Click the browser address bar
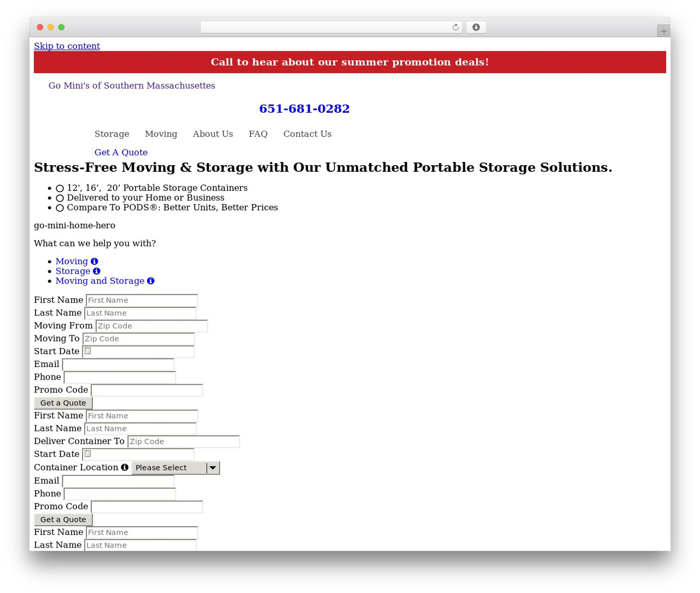700x593 pixels. coord(331,27)
